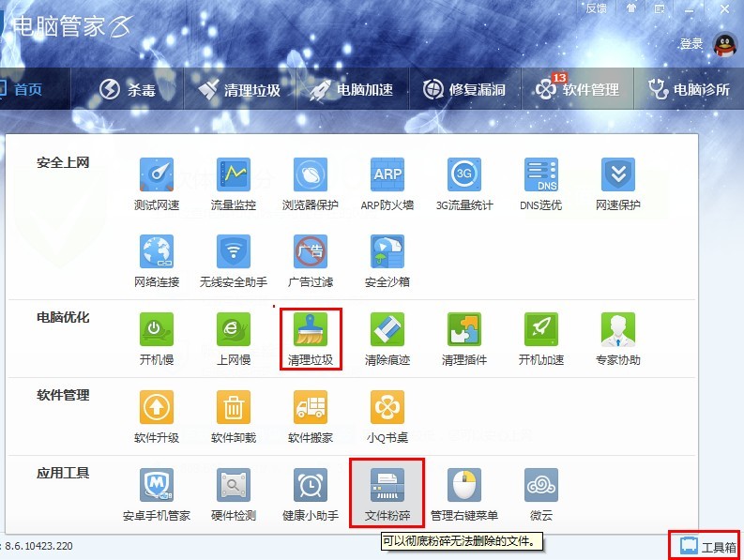The width and height of the screenshot is (744, 560).
Task: Click the version number 8.6.10423.220
Action: click(38, 546)
